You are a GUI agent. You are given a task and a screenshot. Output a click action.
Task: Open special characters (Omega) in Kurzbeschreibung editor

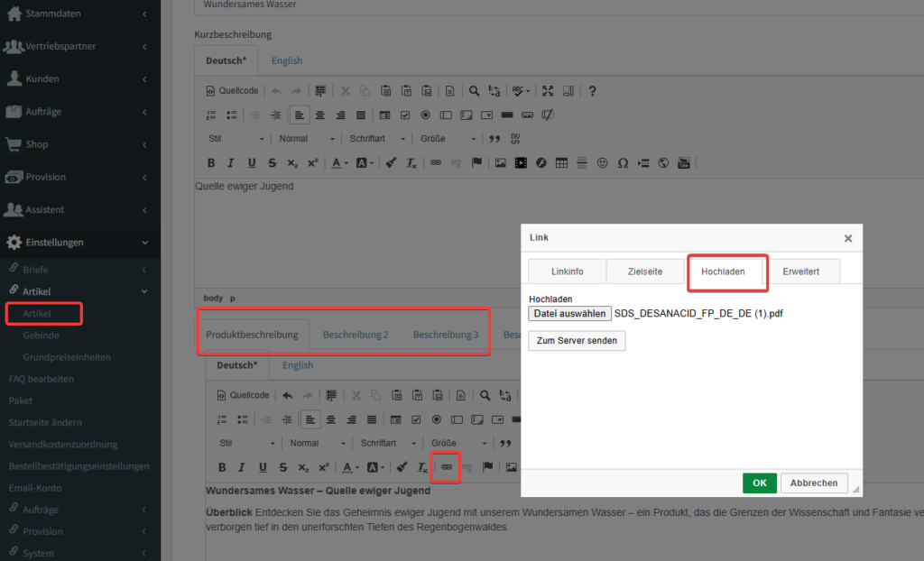click(623, 163)
